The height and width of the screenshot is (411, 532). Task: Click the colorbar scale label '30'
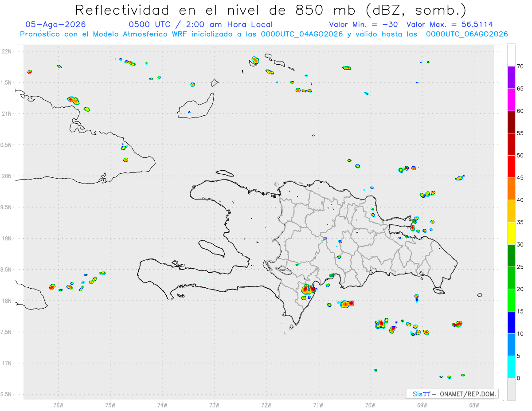click(x=520, y=245)
